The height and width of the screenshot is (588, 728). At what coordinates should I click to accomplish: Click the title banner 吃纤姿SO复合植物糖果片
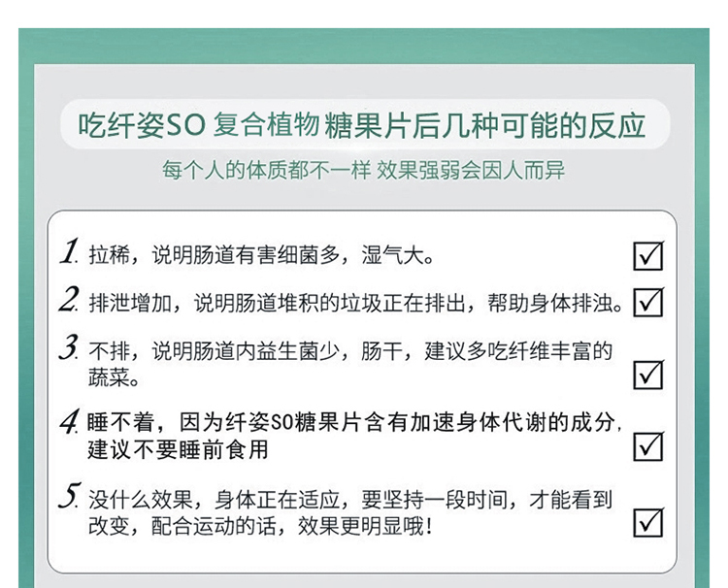click(362, 125)
